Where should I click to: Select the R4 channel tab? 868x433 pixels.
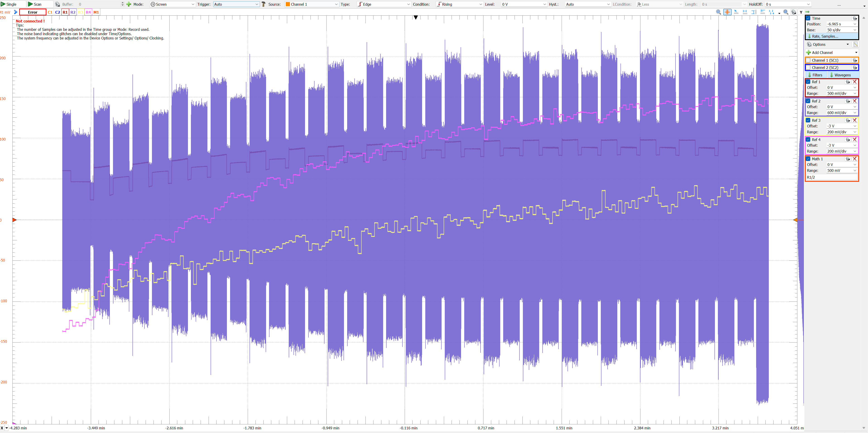[88, 12]
